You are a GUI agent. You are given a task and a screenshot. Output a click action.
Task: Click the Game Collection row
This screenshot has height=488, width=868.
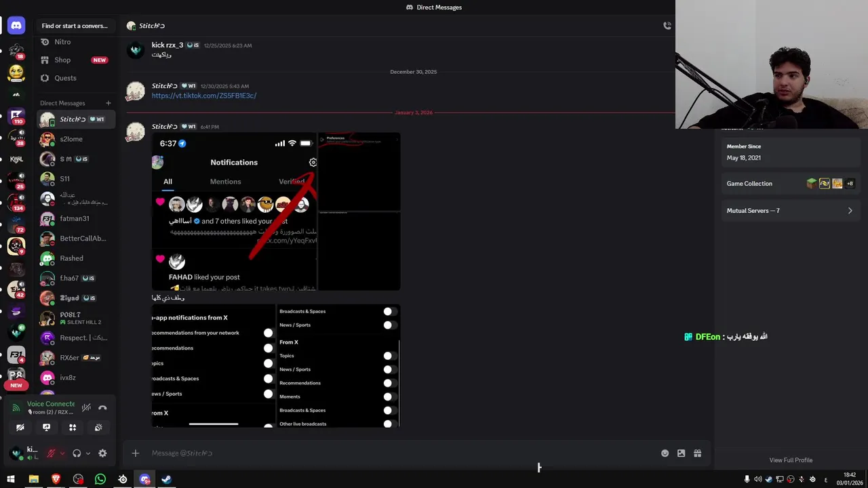pos(790,184)
